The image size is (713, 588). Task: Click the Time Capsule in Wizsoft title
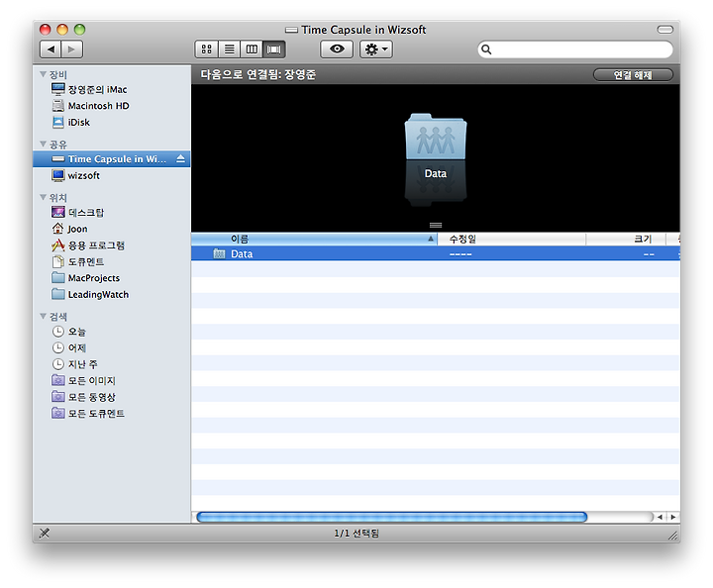[x=363, y=30]
